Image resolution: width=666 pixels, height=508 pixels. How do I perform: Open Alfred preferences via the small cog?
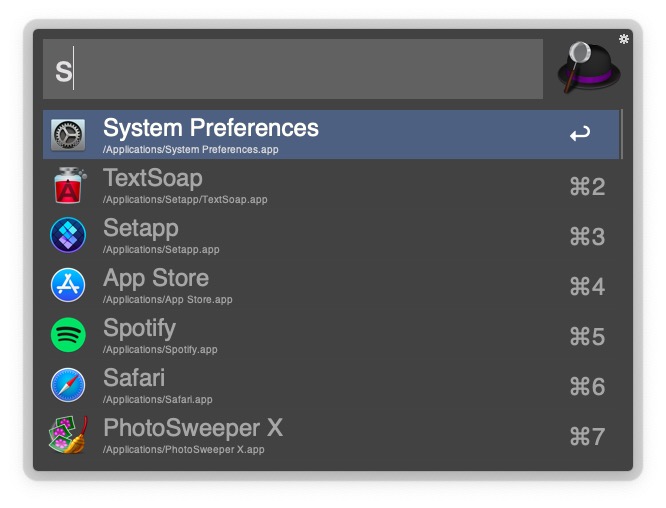624,39
